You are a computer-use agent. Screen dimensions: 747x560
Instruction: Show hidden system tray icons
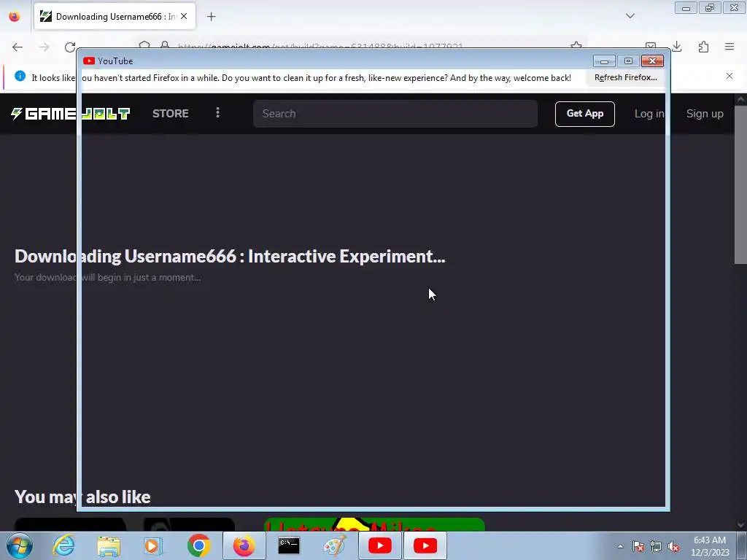coord(620,546)
